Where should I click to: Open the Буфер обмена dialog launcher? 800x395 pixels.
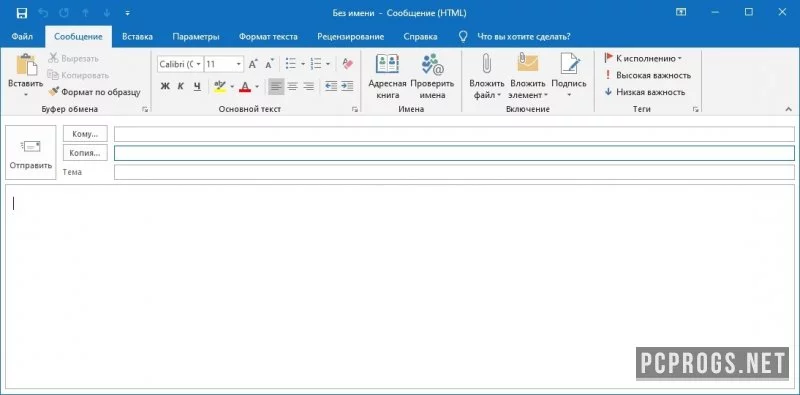pos(145,109)
